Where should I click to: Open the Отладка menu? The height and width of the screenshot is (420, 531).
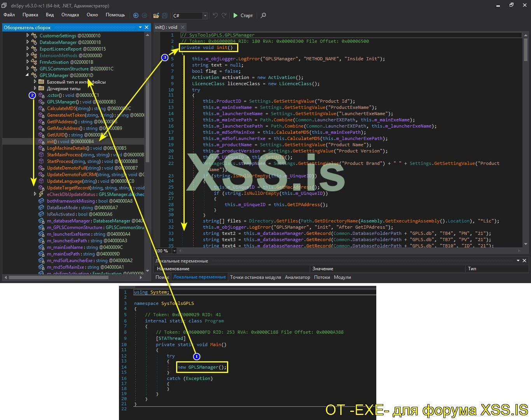pyautogui.click(x=70, y=15)
